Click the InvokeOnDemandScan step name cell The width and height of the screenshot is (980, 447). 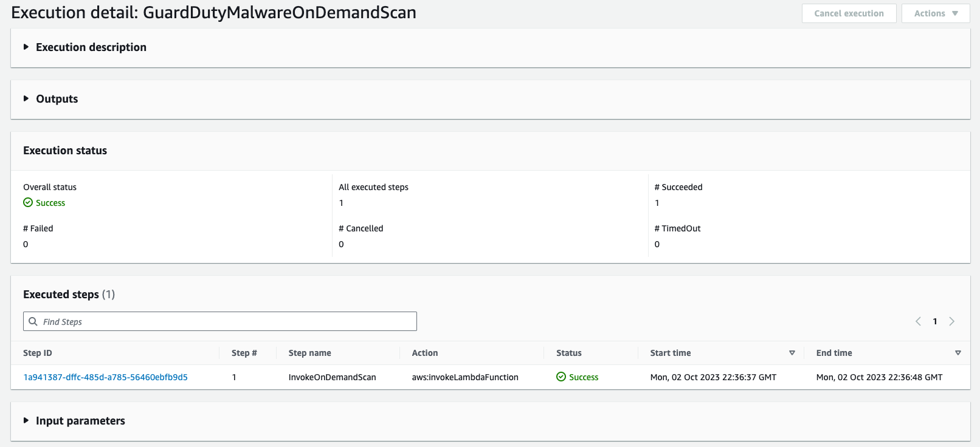[333, 377]
